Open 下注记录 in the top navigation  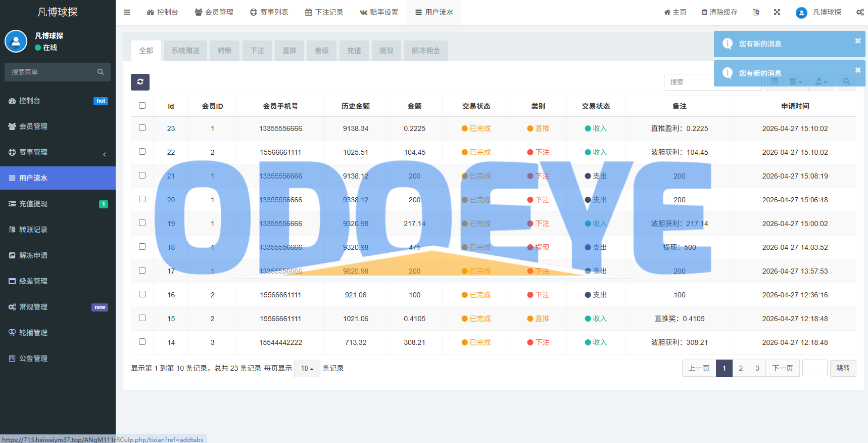[x=324, y=12]
